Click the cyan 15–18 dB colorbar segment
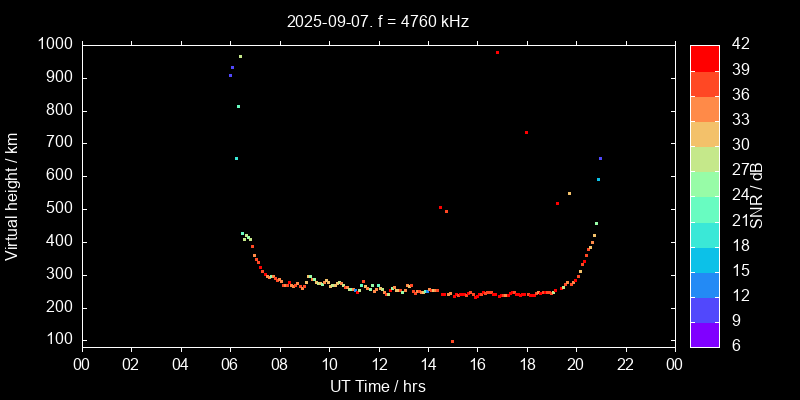Image resolution: width=800 pixels, height=400 pixels. pos(704,259)
